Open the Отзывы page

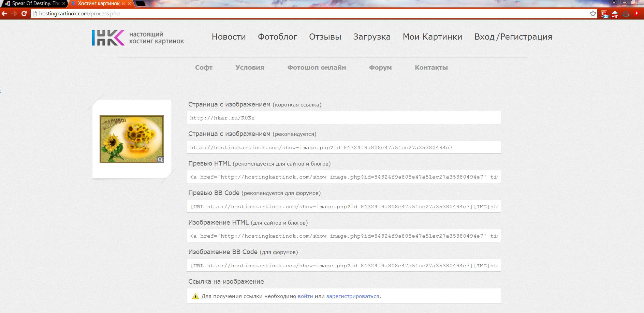point(325,37)
